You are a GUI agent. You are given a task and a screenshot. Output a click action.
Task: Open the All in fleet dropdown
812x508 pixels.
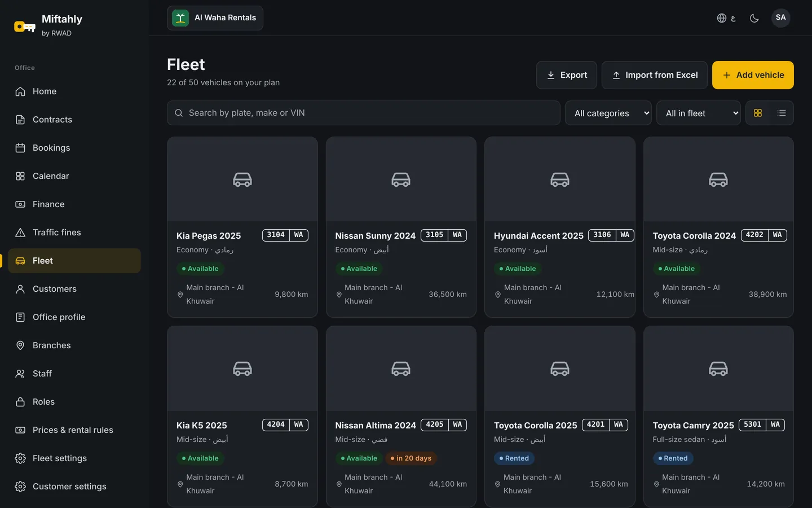tap(699, 113)
